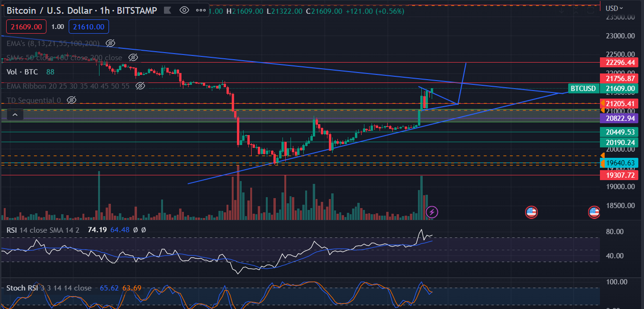Click the volume value 88
The height and width of the screenshot is (309, 644).
(x=50, y=72)
